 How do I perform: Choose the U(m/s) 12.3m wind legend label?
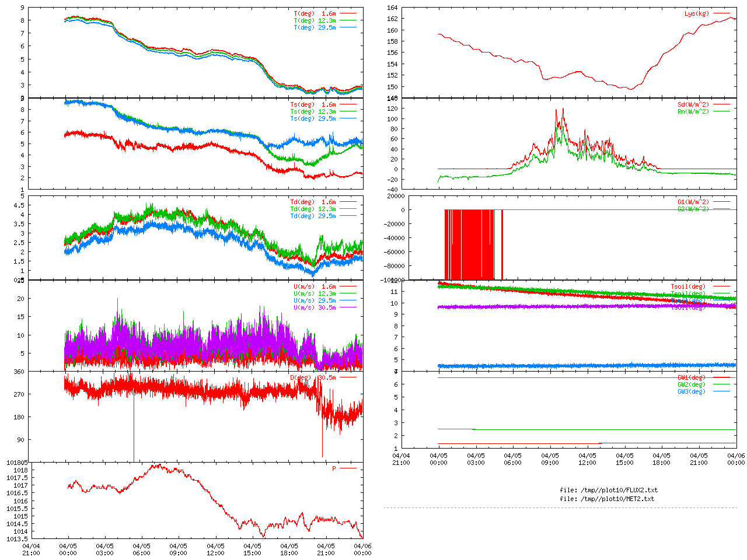315,293
